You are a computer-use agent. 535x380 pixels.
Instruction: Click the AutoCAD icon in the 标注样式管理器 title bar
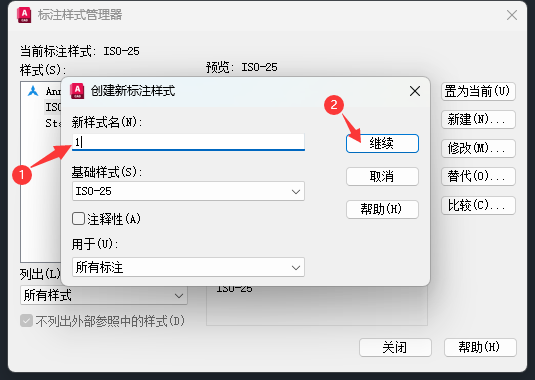(x=24, y=15)
